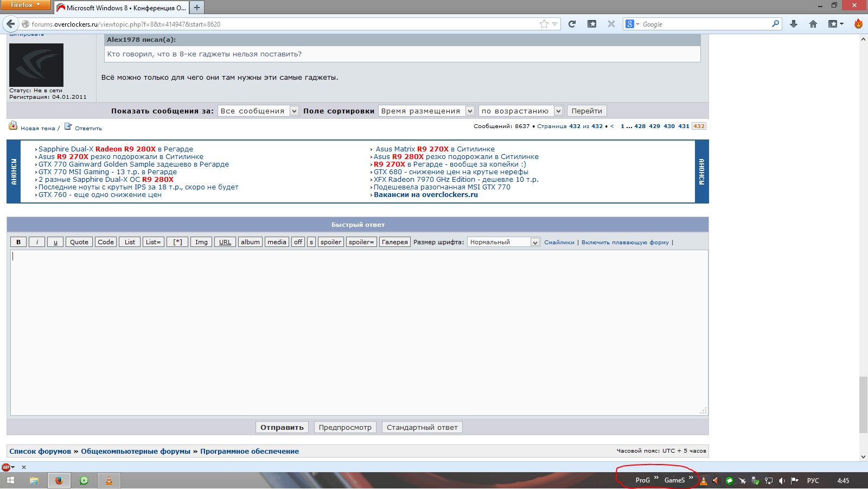Screen dimensions: 868x489
Task: Open the network tray icon
Action: pyautogui.click(x=769, y=480)
